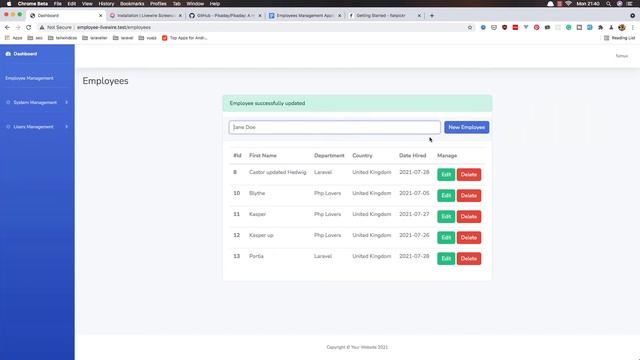Open the Apps bookmarks shortcut

click(13, 38)
